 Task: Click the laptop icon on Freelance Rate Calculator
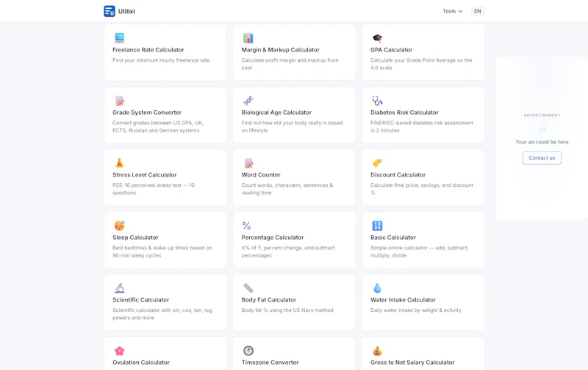click(119, 38)
